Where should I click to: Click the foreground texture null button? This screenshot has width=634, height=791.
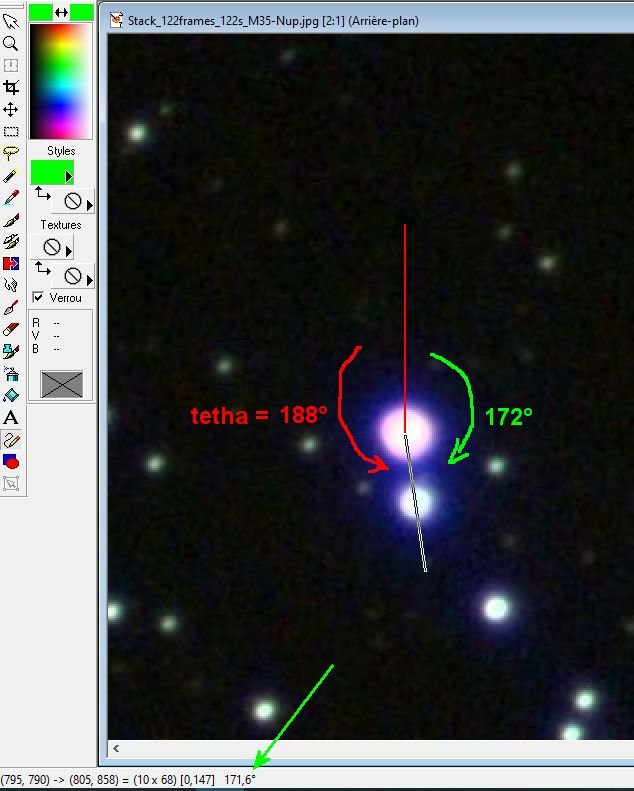[52, 247]
